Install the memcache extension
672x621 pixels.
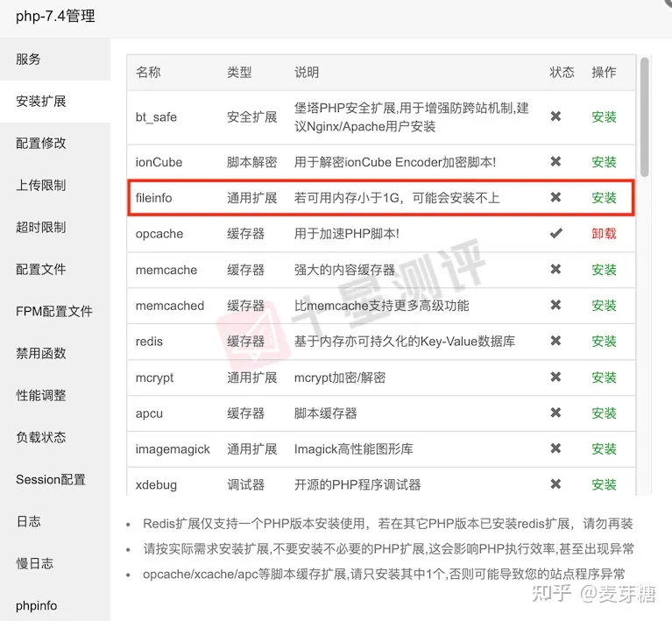click(604, 270)
